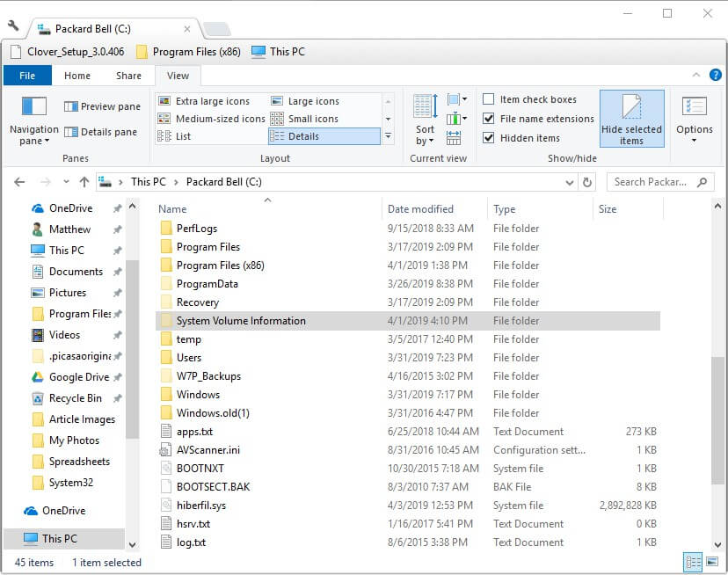Open a new Clover tab
The height and width of the screenshot is (575, 728).
(x=217, y=29)
